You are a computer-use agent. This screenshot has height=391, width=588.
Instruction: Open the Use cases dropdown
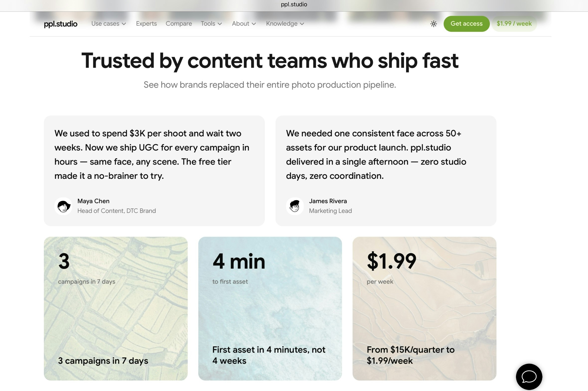tap(109, 23)
